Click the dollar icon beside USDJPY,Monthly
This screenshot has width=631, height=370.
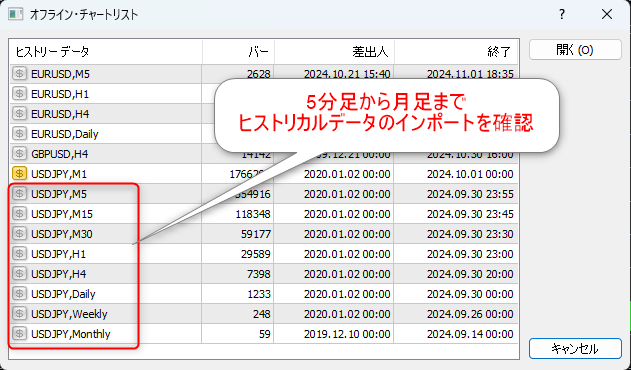click(x=19, y=333)
